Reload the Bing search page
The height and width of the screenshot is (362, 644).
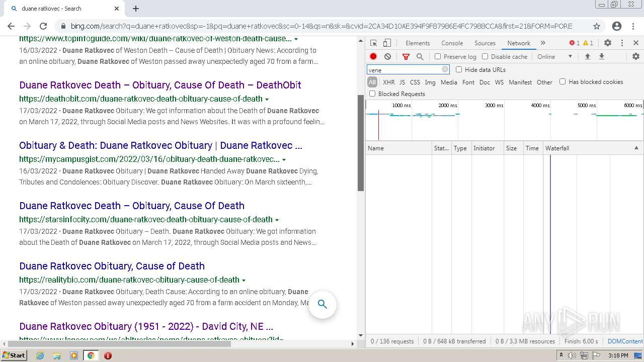(43, 26)
